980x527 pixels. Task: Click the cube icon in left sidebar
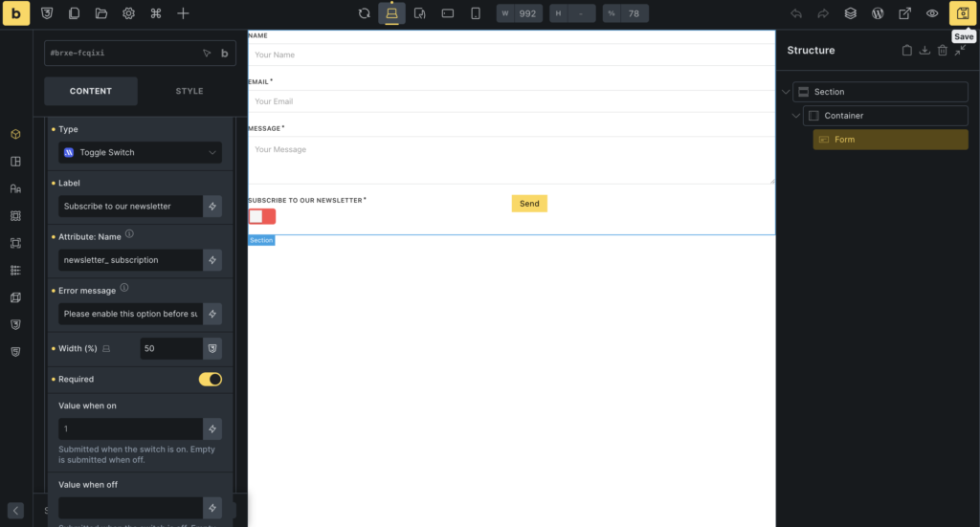[x=15, y=134]
